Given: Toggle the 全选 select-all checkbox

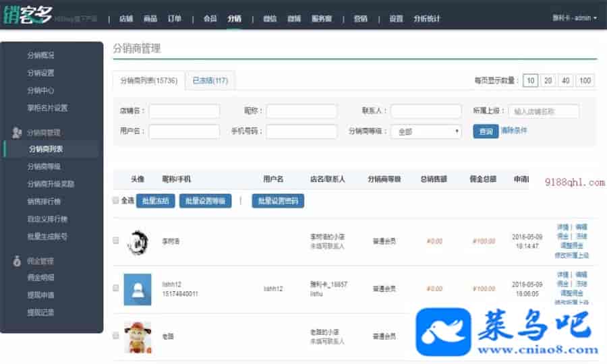Looking at the screenshot, I should 115,200.
